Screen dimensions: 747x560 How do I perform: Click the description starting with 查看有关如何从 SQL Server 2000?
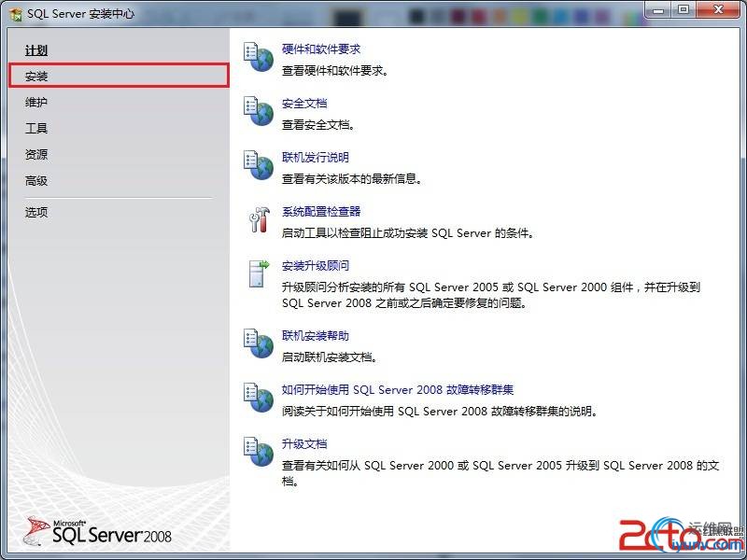(500, 473)
